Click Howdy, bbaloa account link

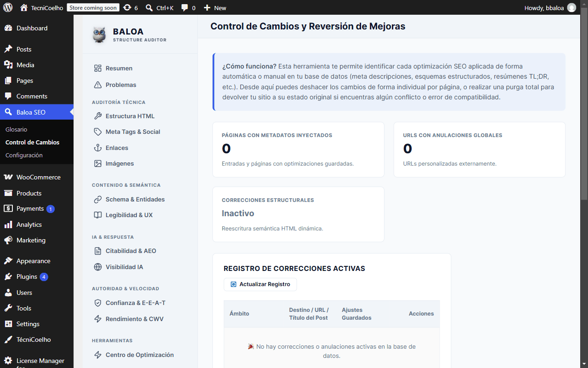click(x=550, y=7)
